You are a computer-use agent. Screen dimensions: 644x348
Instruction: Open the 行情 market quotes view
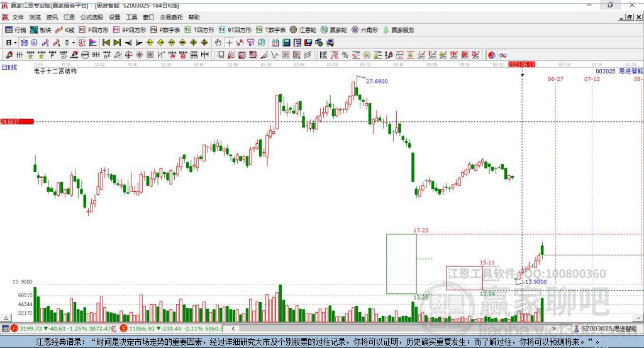[x=15, y=30]
